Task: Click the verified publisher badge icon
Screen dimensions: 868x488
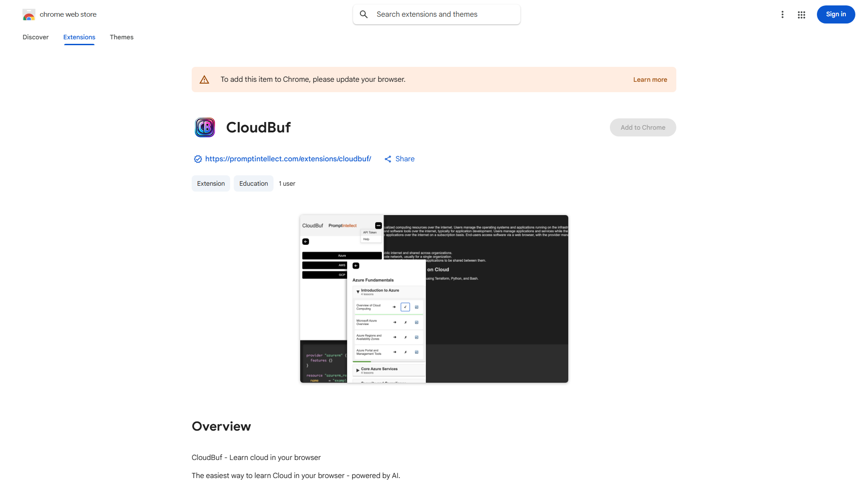Action: (x=198, y=159)
